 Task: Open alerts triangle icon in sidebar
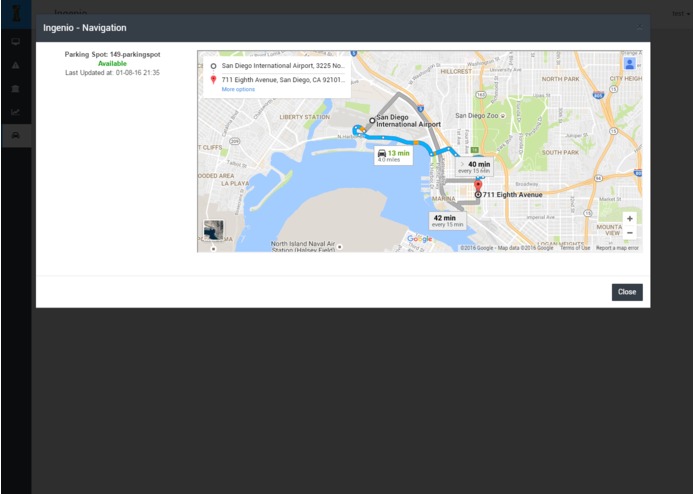[16, 65]
